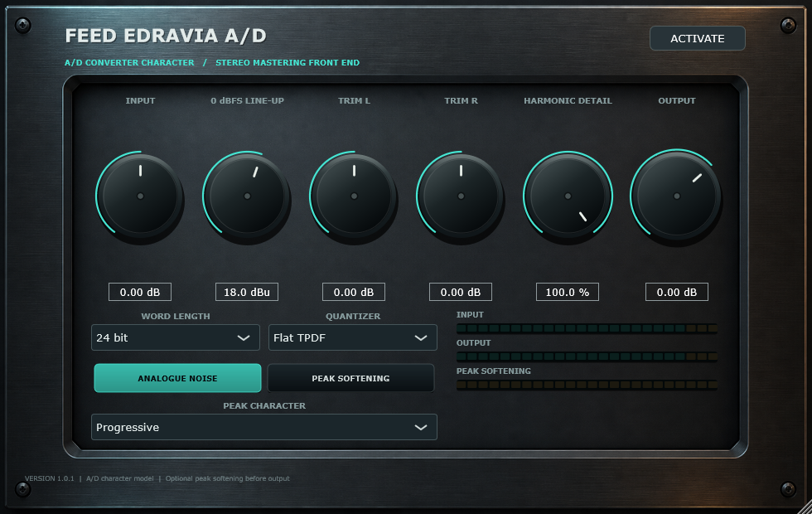Click the VERSION 1.0.1 footer text
812x514 pixels.
pyautogui.click(x=50, y=478)
